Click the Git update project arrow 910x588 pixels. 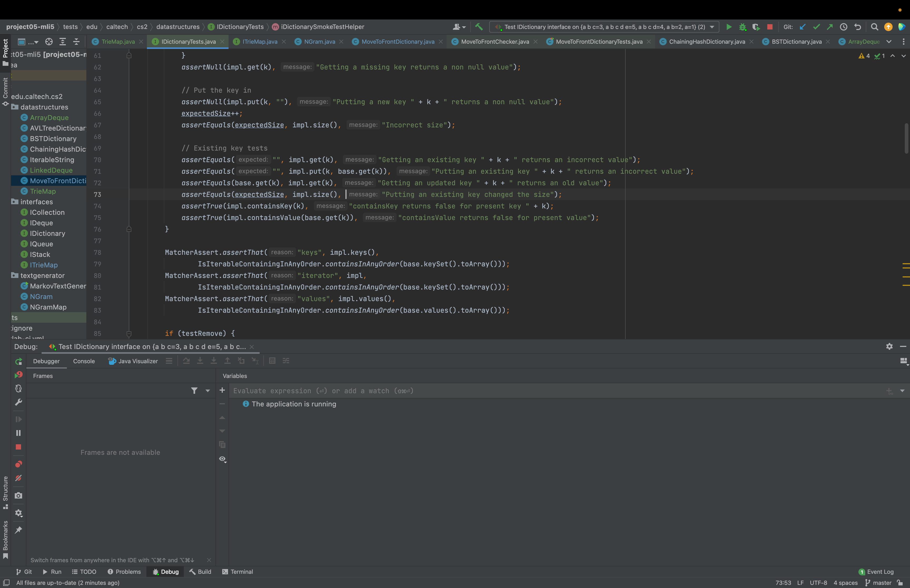coord(803,27)
